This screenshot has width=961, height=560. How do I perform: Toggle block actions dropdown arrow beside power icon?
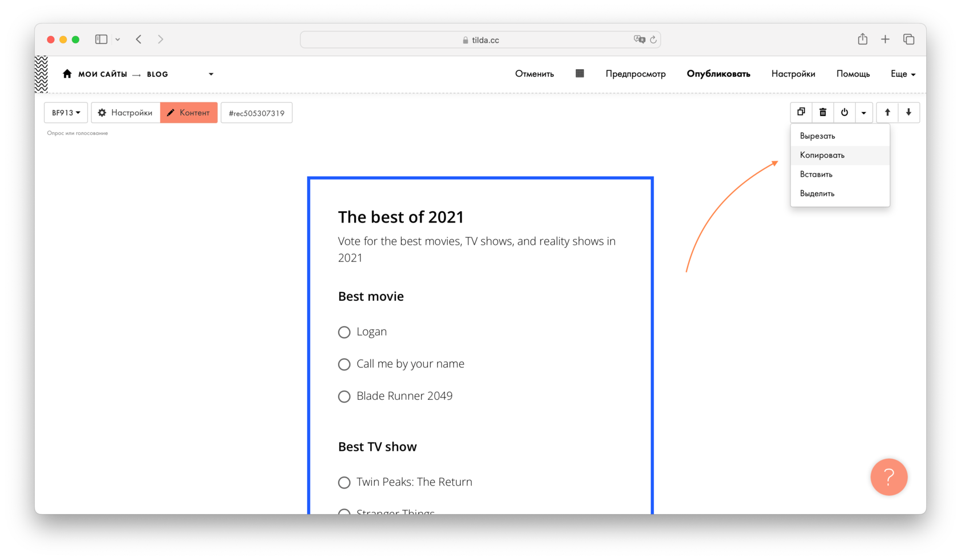[x=864, y=112]
